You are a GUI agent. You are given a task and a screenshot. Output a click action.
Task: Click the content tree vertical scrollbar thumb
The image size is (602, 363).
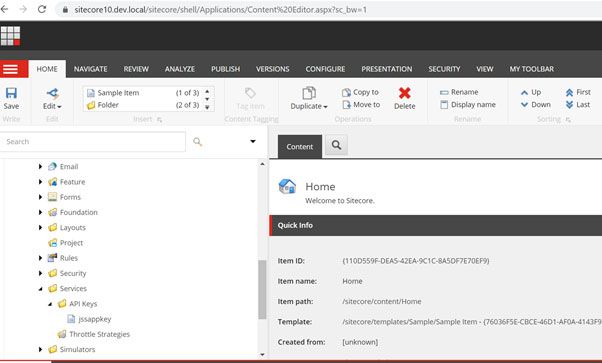(x=262, y=290)
